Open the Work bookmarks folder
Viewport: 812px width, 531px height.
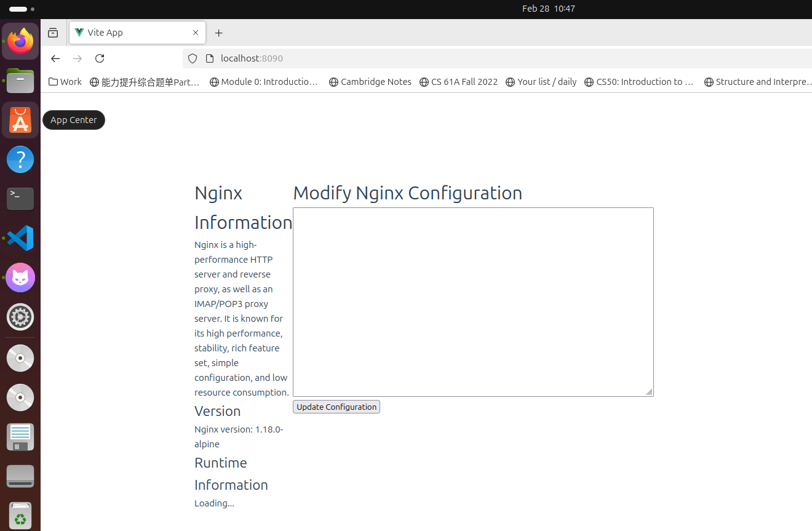click(65, 82)
